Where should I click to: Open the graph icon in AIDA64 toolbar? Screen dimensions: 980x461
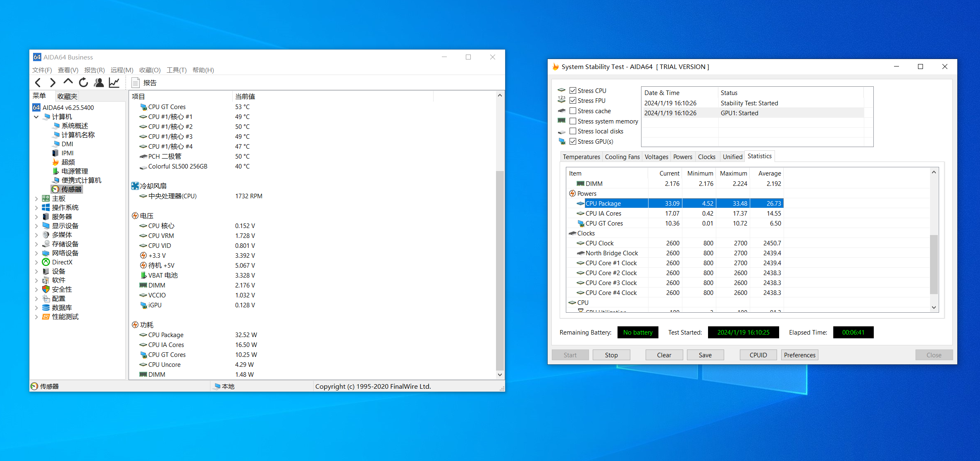coord(114,83)
